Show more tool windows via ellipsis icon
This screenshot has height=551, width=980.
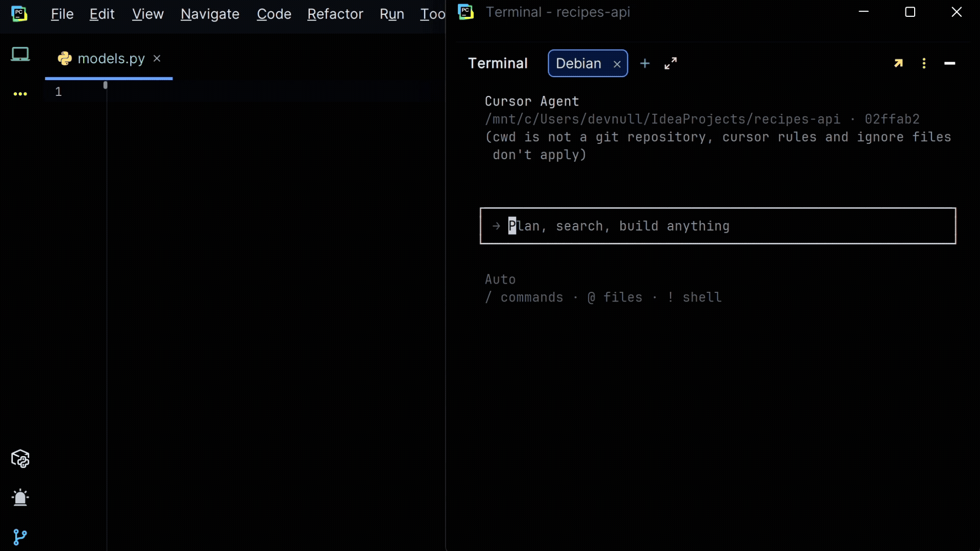[20, 94]
